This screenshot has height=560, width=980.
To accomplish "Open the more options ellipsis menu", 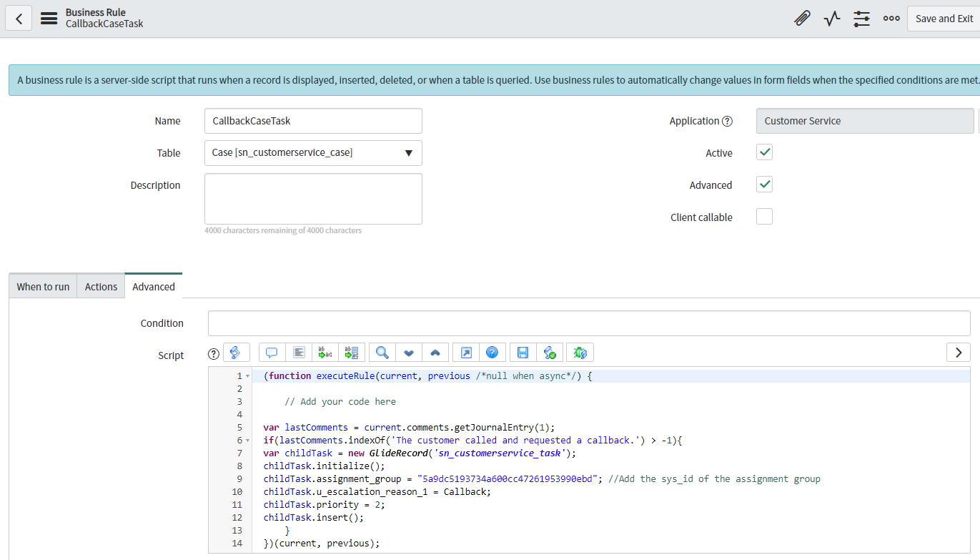I will click(891, 19).
